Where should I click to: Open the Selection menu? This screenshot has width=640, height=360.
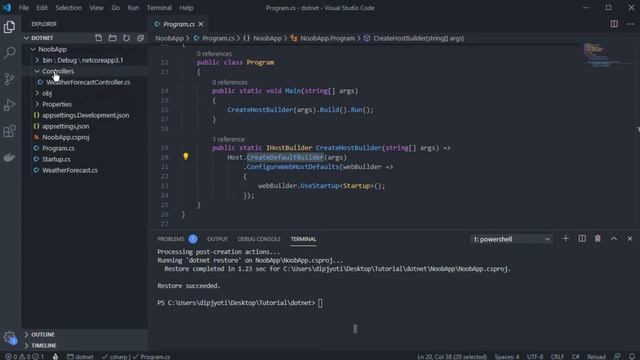(68, 8)
